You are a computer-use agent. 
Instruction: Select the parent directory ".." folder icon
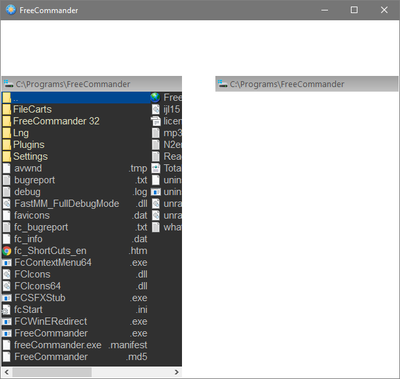pyautogui.click(x=7, y=98)
